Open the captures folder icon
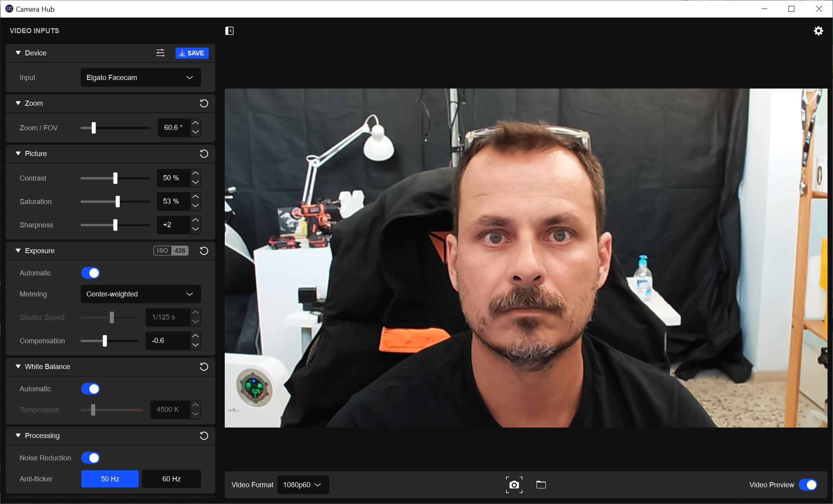Screen dimensions: 833x504 [541, 484]
